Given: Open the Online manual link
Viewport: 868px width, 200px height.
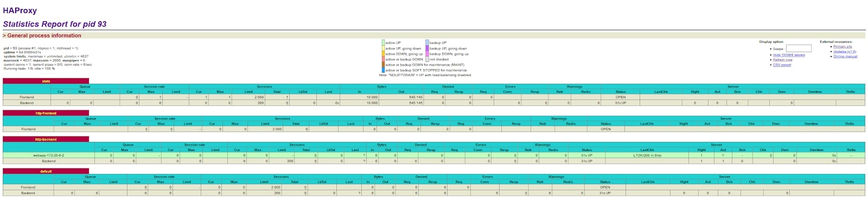Looking at the screenshot, I should click(x=845, y=57).
